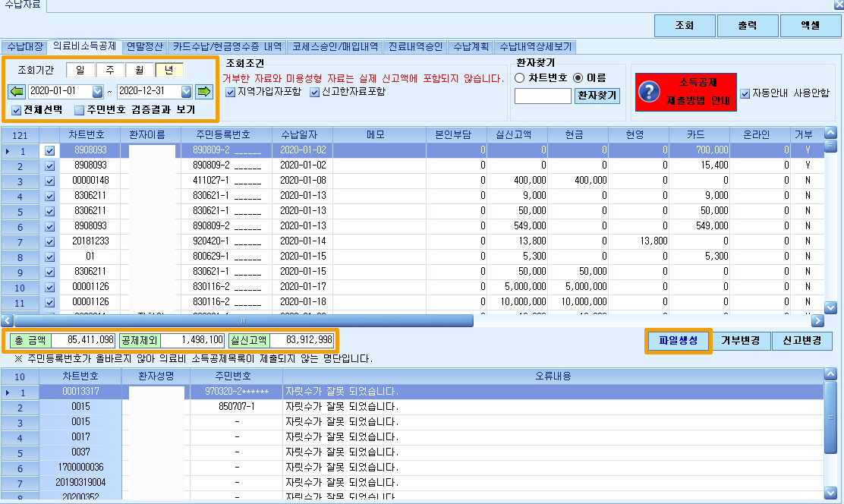The height and width of the screenshot is (504, 844).
Task: Click the 출력 print button
Action: (747, 25)
